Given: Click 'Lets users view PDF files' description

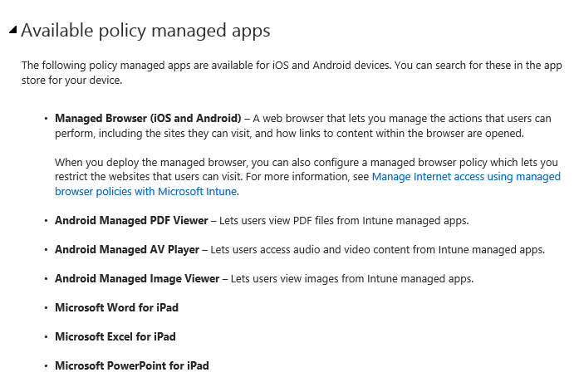Looking at the screenshot, I should pyautogui.click(x=344, y=221).
